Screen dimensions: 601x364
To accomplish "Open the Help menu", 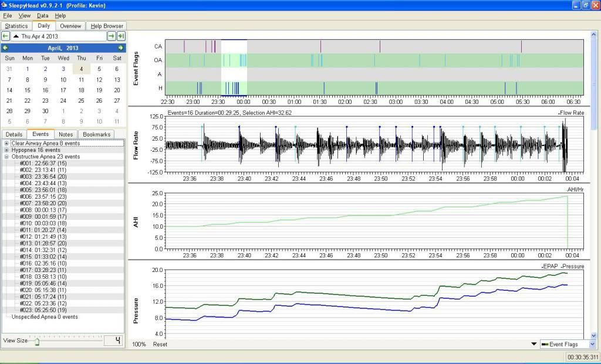I will tap(60, 16).
